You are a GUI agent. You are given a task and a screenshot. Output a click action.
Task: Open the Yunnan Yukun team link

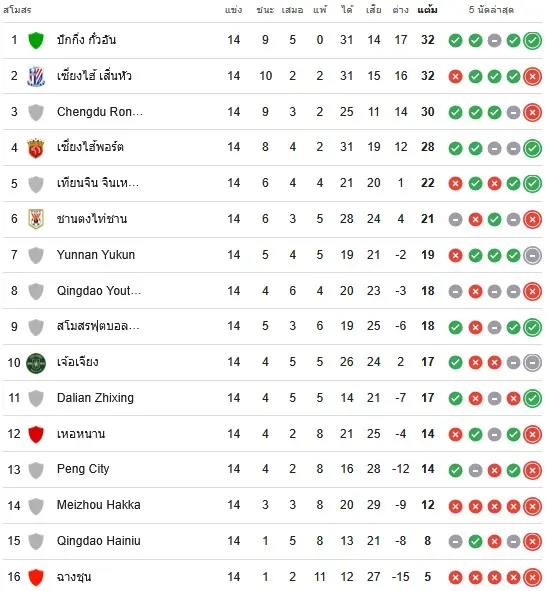(96, 255)
